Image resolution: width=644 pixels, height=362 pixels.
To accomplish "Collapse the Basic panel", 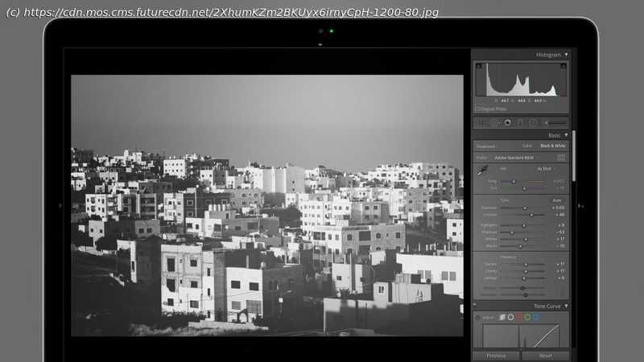I will (x=566, y=135).
